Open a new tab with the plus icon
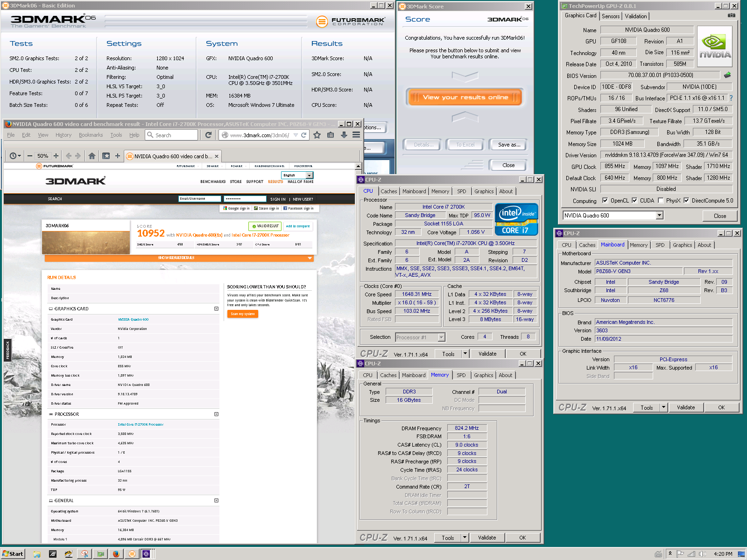Viewport: 747px width, 560px height. point(118,156)
